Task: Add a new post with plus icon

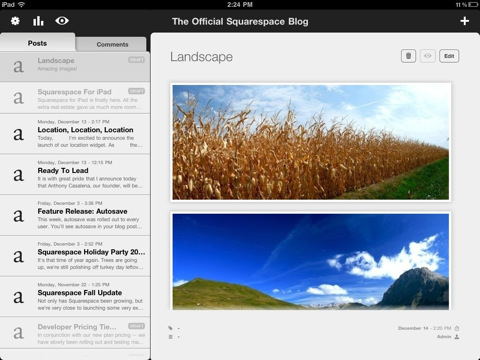Action: [465, 21]
